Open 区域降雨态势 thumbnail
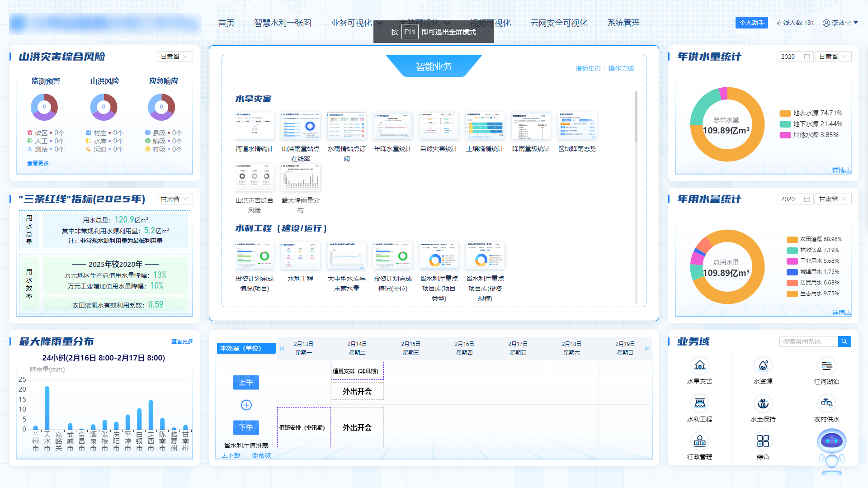 [577, 125]
